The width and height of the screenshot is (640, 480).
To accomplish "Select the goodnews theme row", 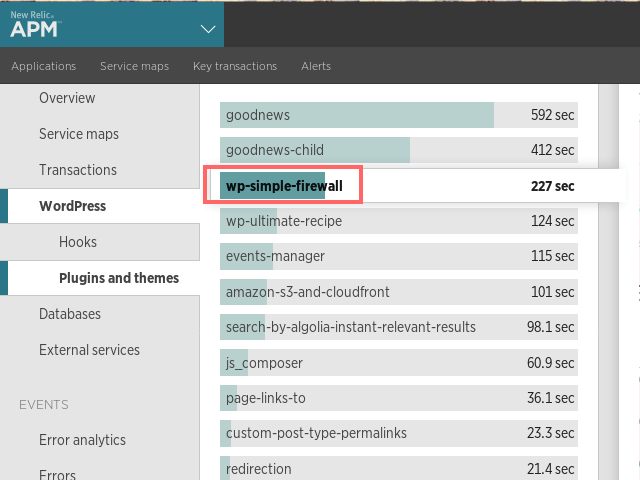I will (399, 115).
